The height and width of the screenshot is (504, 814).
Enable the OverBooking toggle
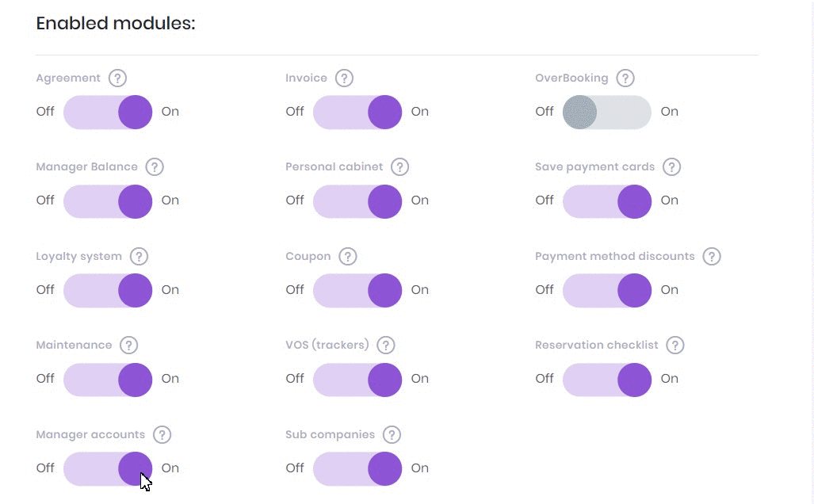coord(606,112)
